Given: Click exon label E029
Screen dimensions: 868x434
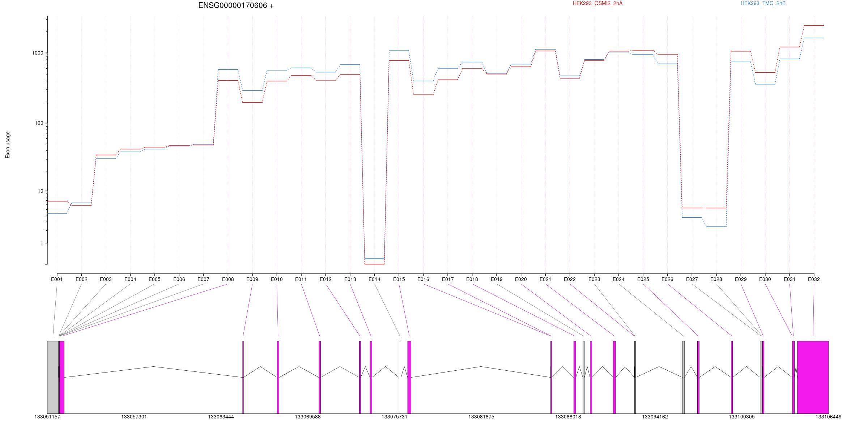Looking at the screenshot, I should pos(741,279).
